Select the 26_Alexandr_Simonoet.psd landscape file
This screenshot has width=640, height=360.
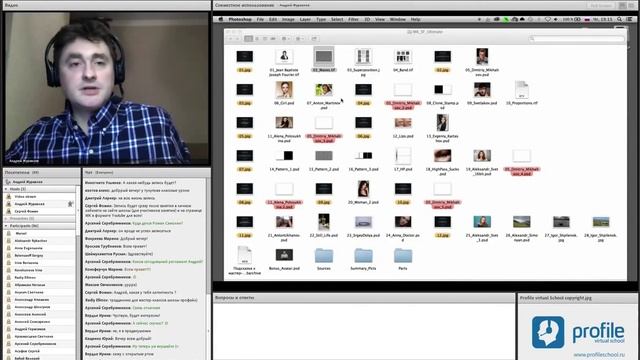coord(522,228)
